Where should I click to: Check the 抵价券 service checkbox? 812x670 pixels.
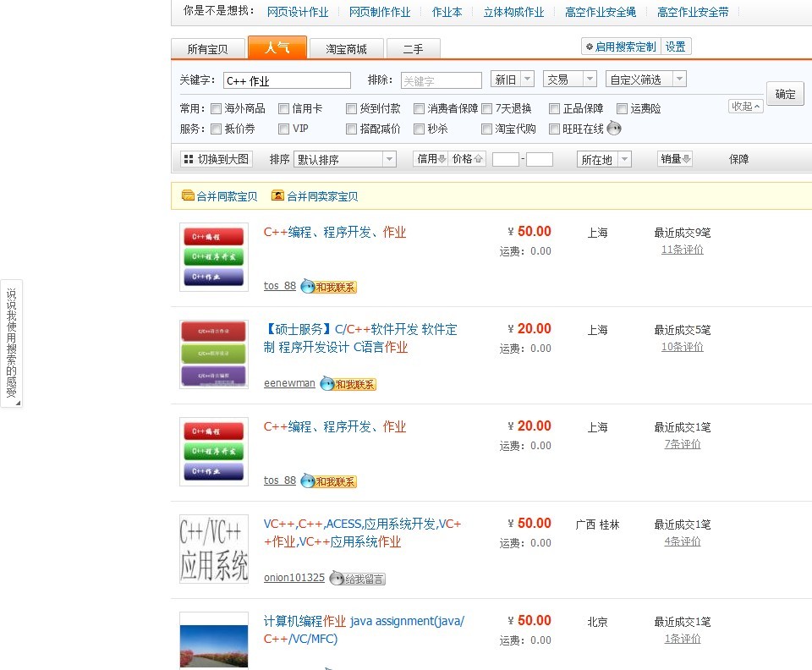pos(216,129)
